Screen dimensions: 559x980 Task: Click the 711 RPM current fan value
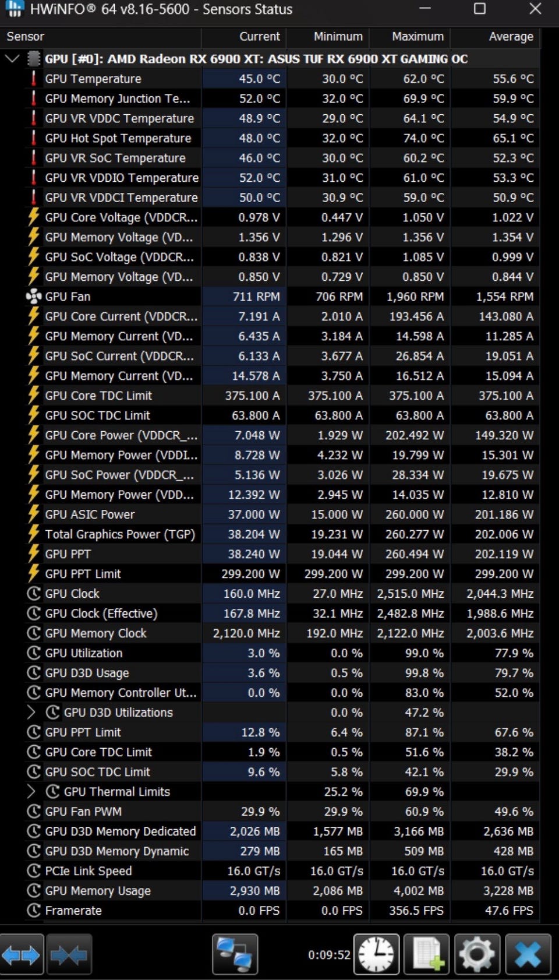click(256, 297)
